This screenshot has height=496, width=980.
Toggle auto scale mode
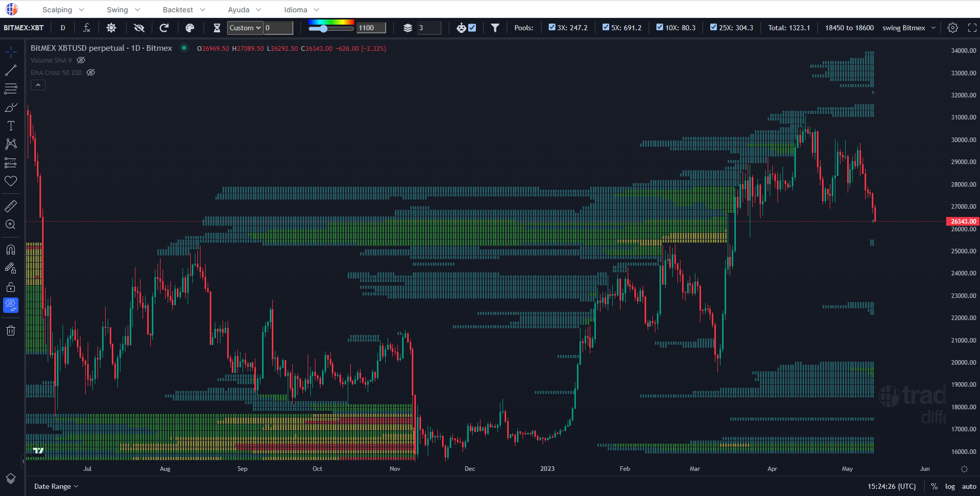point(969,486)
